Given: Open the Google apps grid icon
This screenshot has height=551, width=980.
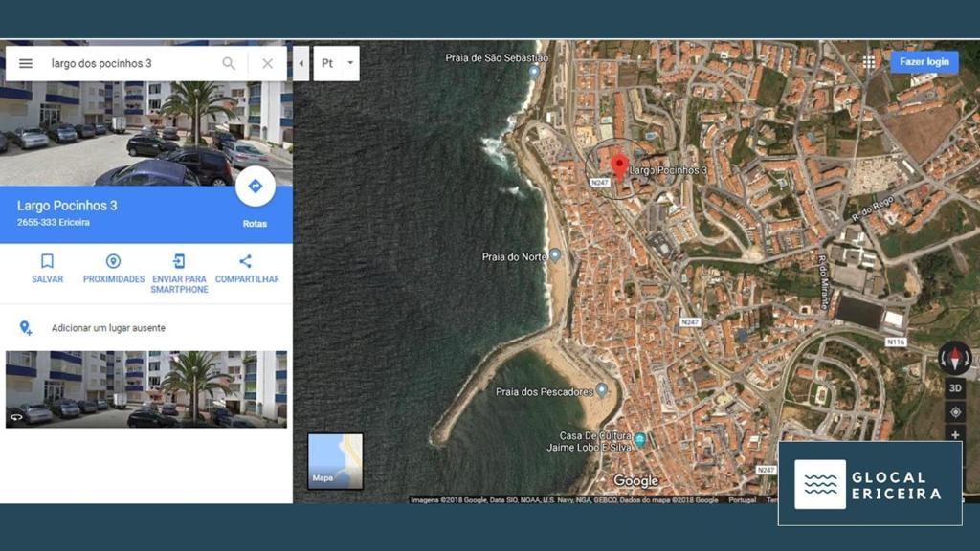Looking at the screenshot, I should pyautogui.click(x=869, y=62).
